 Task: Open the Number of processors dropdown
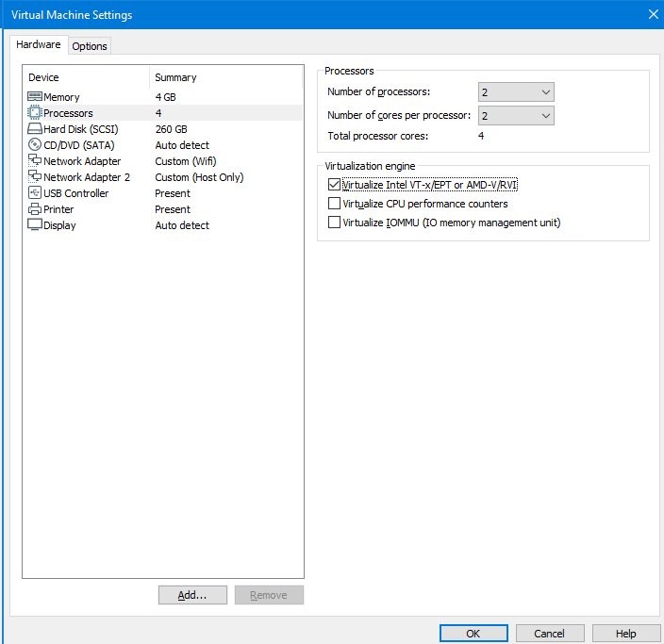516,92
